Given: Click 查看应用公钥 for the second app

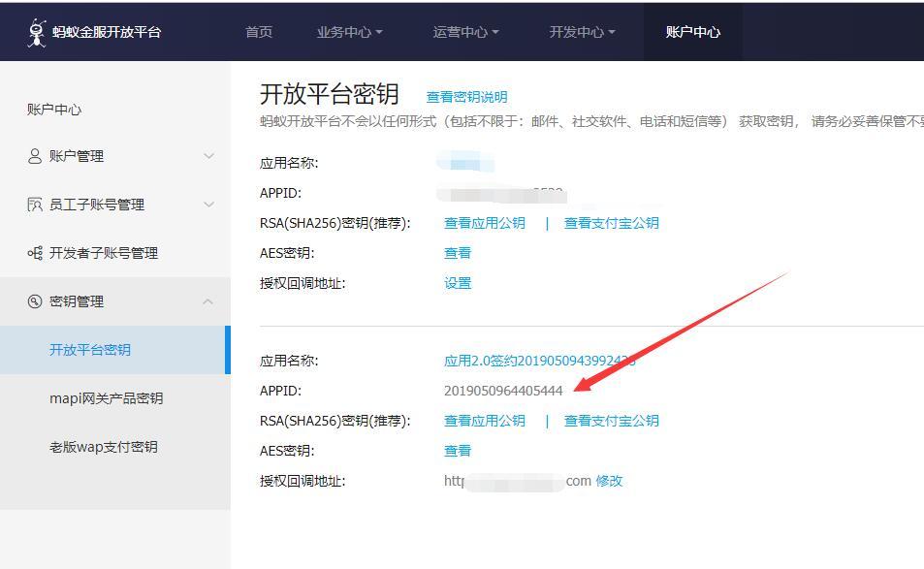Looking at the screenshot, I should (485, 421).
